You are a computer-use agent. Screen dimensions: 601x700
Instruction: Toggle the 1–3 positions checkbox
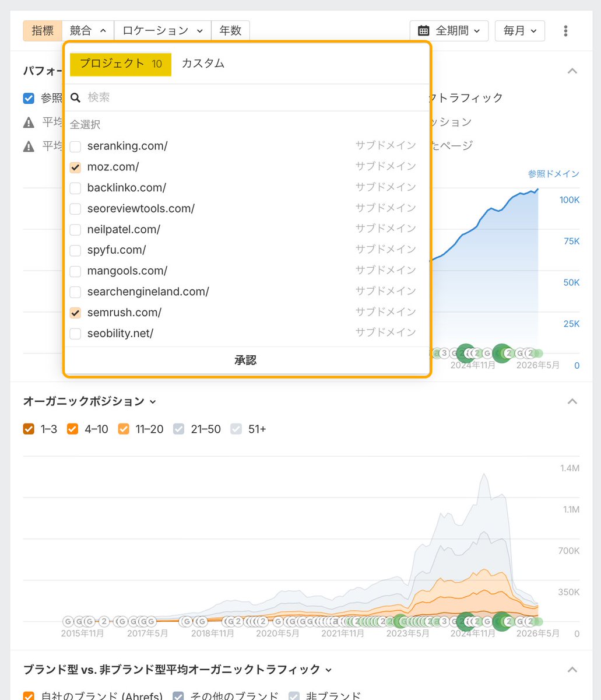29,429
